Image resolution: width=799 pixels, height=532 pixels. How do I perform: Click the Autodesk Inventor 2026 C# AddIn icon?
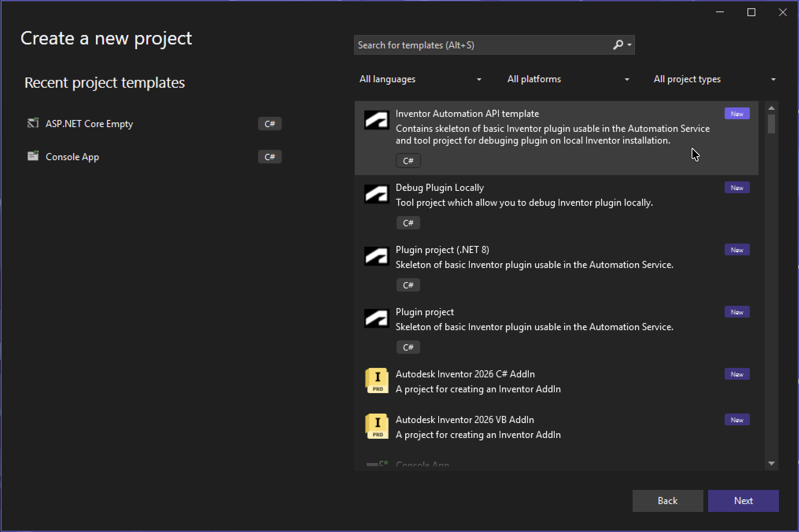coord(377,381)
